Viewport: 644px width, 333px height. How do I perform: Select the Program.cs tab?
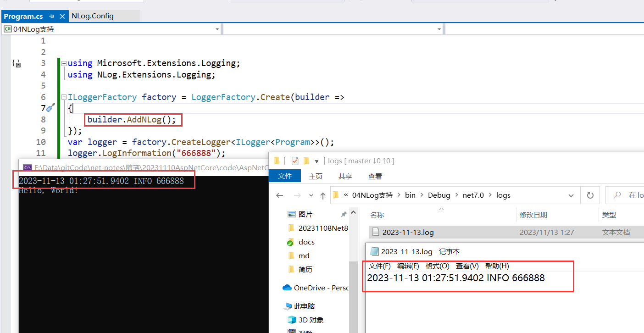(x=23, y=16)
